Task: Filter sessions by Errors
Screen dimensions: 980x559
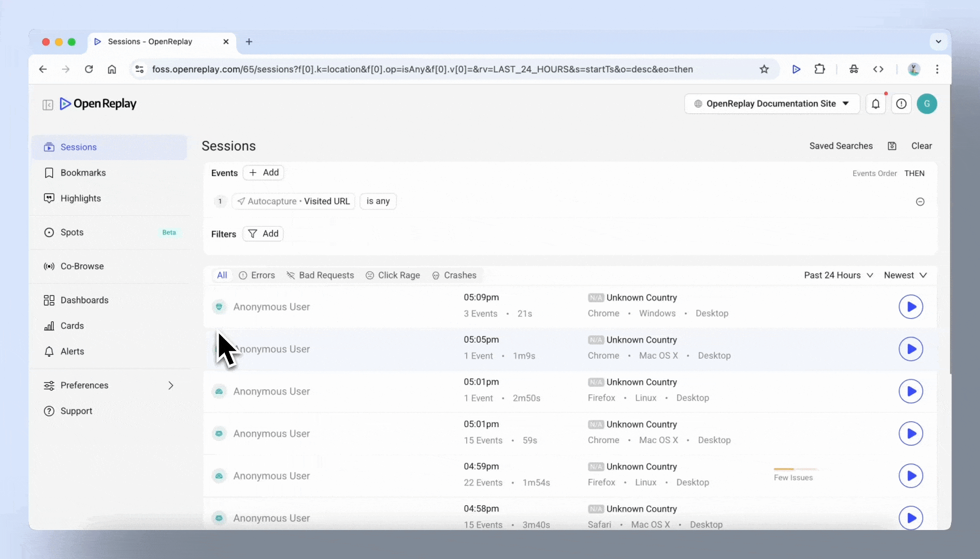Action: 257,275
